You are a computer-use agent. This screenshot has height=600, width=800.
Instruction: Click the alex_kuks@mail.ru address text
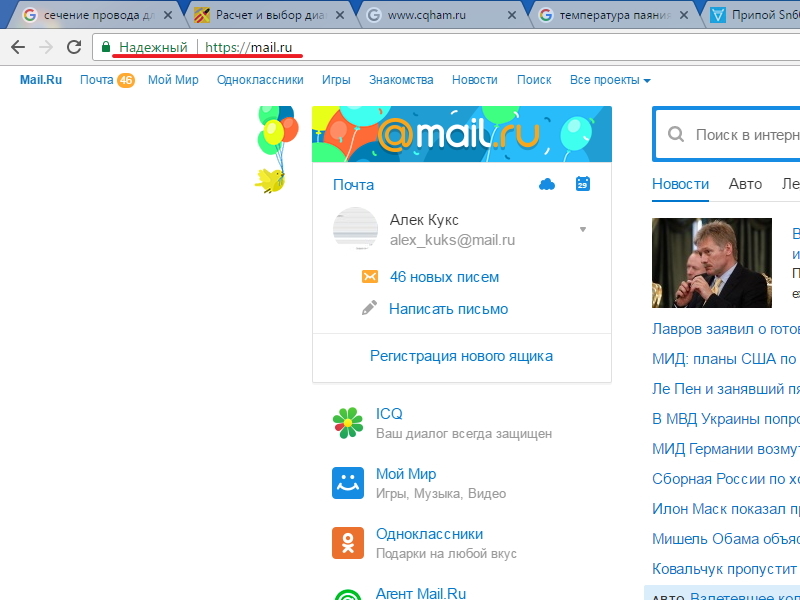pos(452,240)
